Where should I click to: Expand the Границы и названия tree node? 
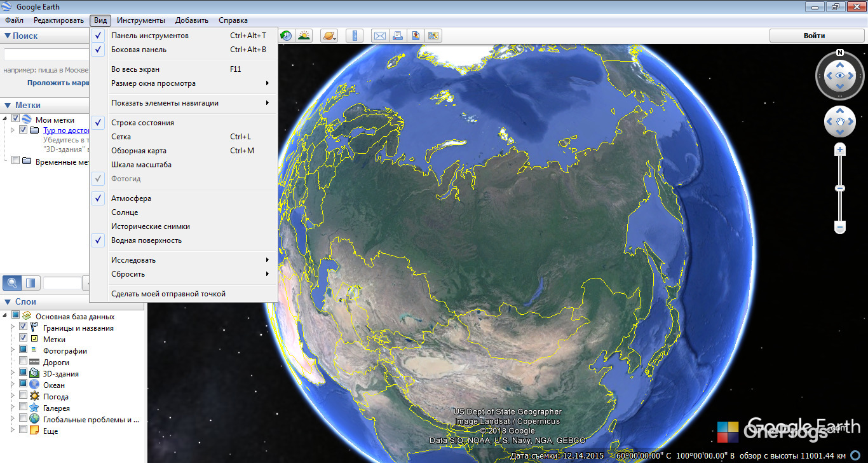click(x=13, y=328)
